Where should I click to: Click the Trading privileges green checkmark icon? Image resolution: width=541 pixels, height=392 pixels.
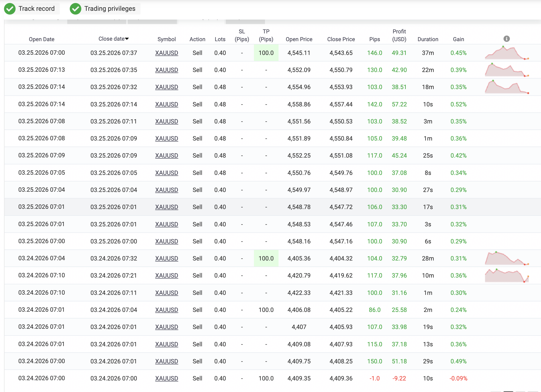(x=76, y=9)
